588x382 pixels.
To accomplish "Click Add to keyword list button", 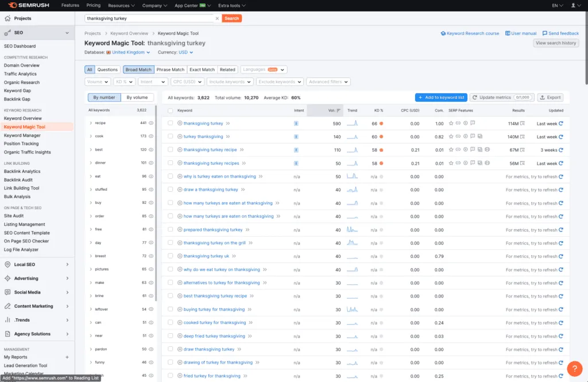I will [440, 97].
